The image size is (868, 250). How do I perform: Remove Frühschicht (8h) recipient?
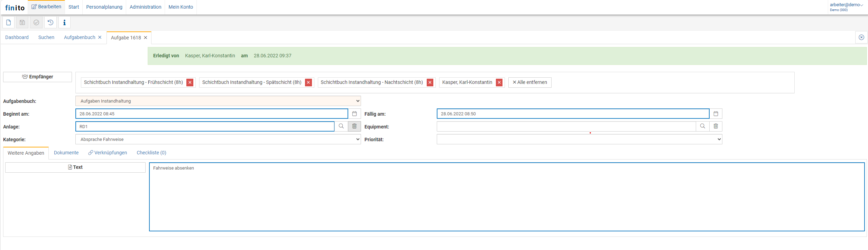(x=190, y=83)
